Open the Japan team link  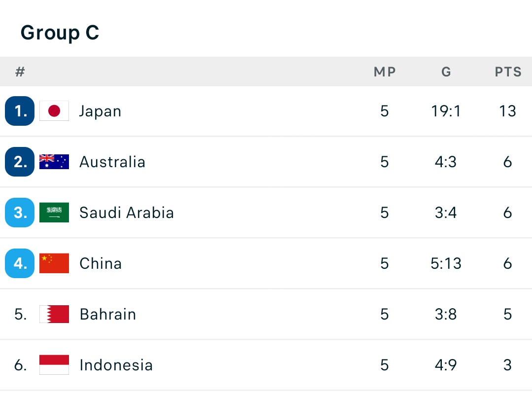[x=100, y=111]
